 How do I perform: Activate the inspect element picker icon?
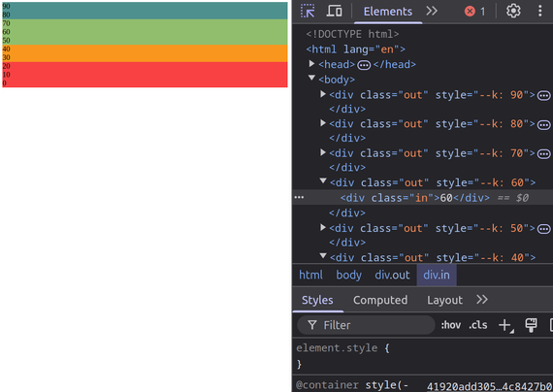click(x=308, y=11)
